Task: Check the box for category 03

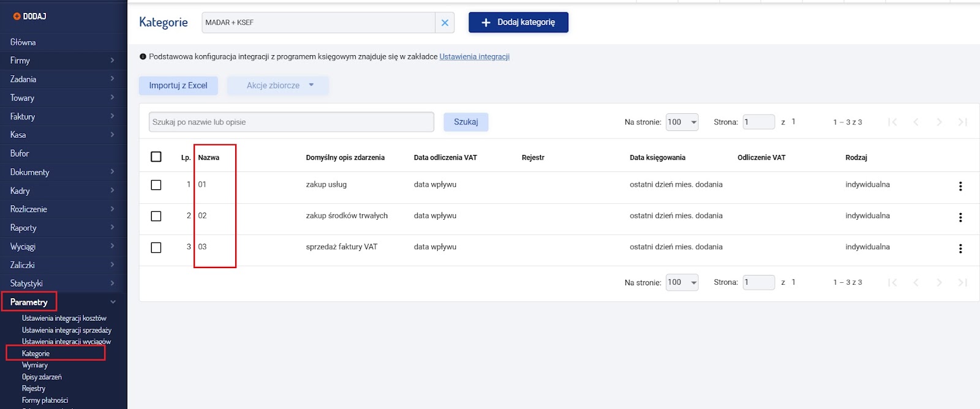Action: [x=156, y=247]
